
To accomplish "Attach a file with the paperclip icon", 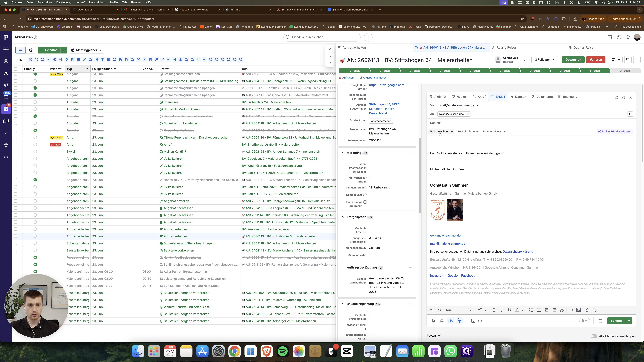I will (434, 321).
